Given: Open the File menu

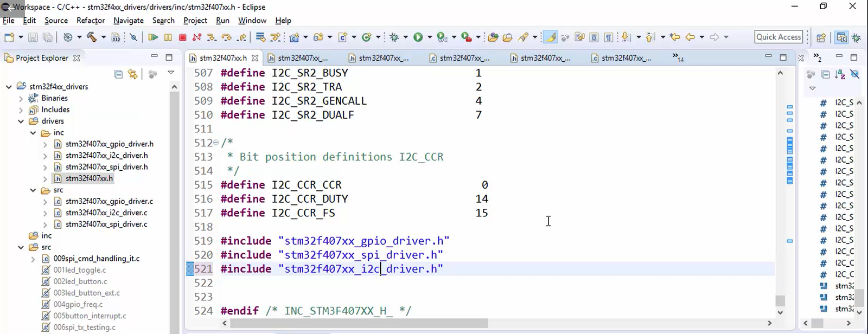Looking at the screenshot, I should click(9, 21).
